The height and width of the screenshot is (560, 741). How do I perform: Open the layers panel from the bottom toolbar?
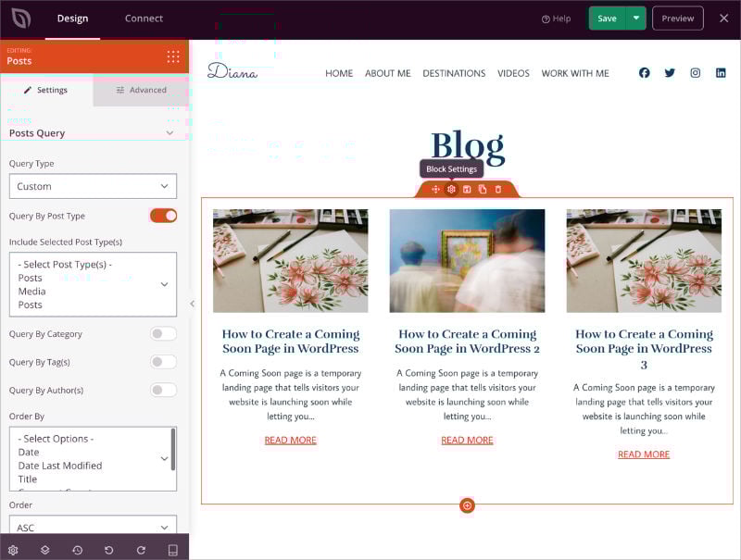click(46, 549)
